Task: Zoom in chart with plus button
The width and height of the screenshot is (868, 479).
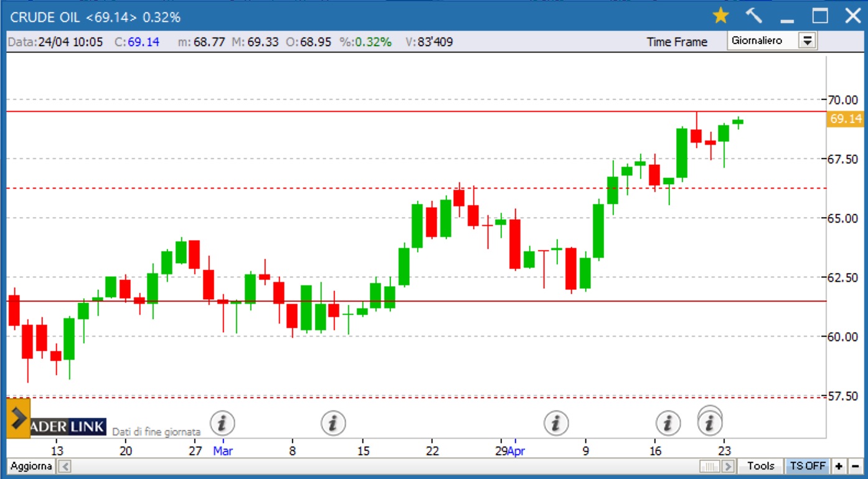Action: pyautogui.click(x=839, y=466)
